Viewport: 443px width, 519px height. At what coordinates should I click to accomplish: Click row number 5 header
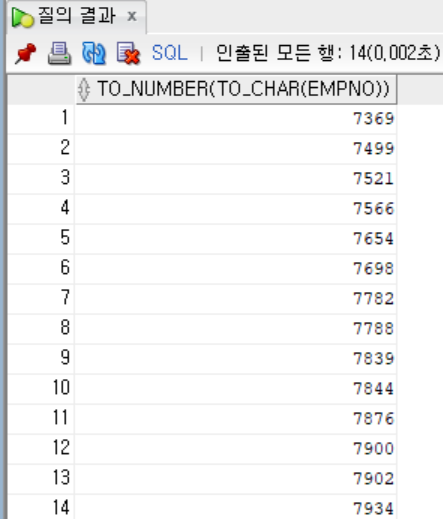coord(41,239)
